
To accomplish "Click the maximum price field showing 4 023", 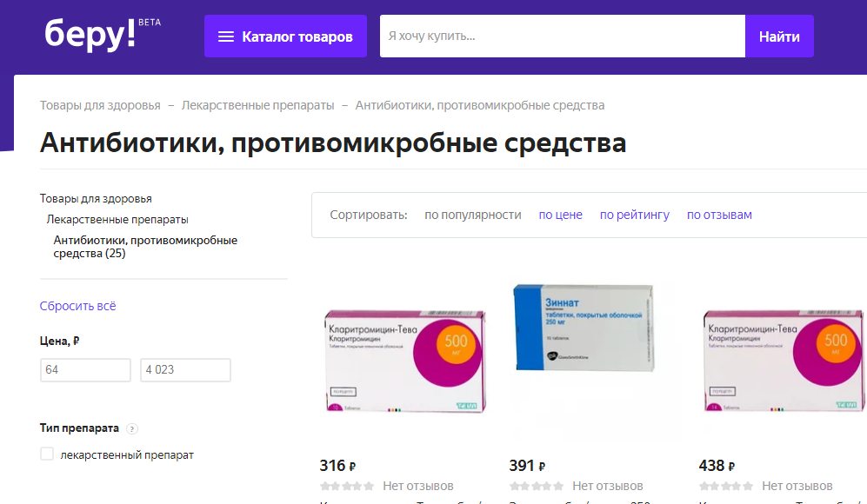I will pos(185,370).
